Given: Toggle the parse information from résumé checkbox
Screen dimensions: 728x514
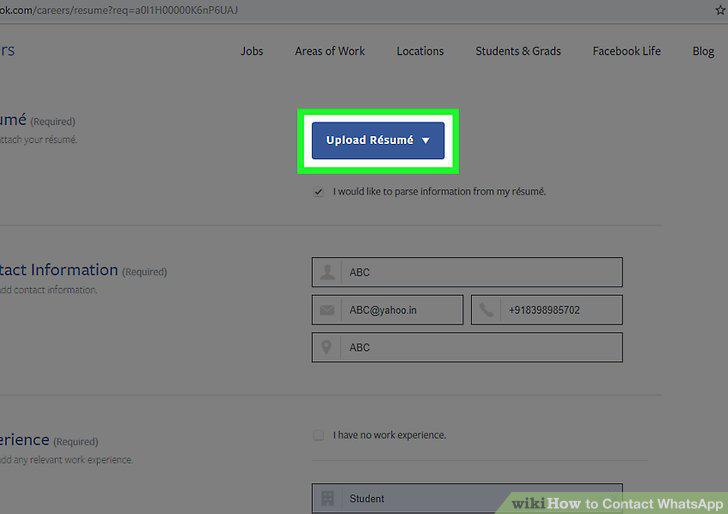Looking at the screenshot, I should coord(318,192).
